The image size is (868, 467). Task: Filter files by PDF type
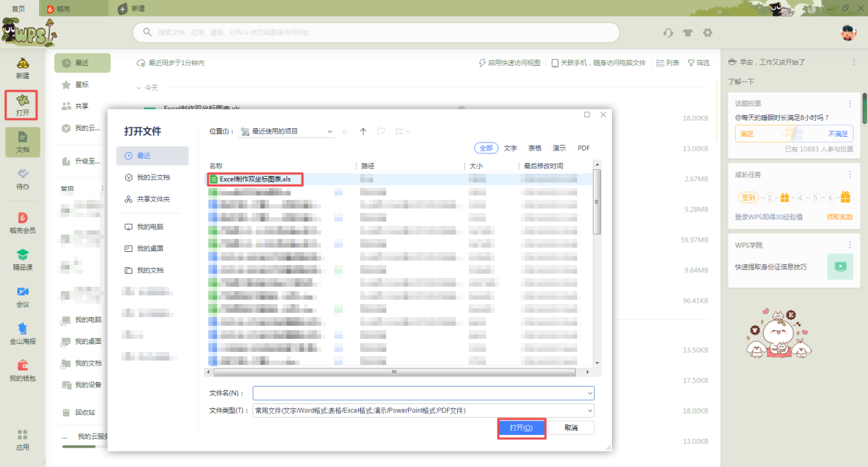pyautogui.click(x=584, y=148)
